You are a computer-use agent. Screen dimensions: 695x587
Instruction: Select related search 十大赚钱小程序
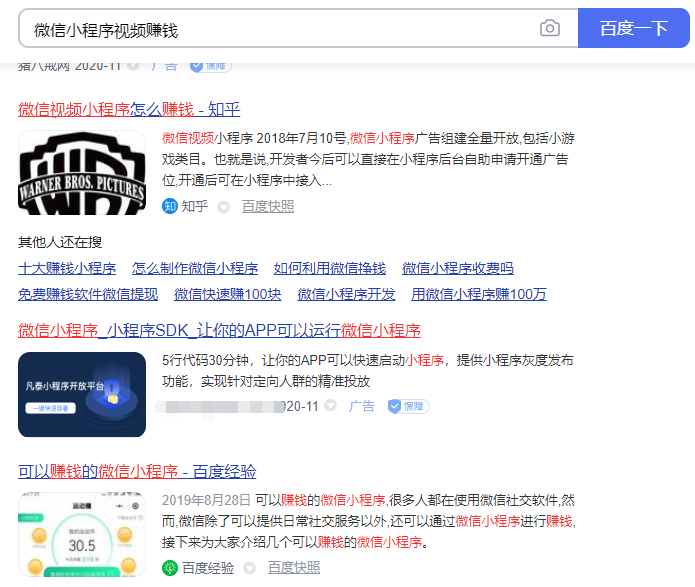[67, 268]
